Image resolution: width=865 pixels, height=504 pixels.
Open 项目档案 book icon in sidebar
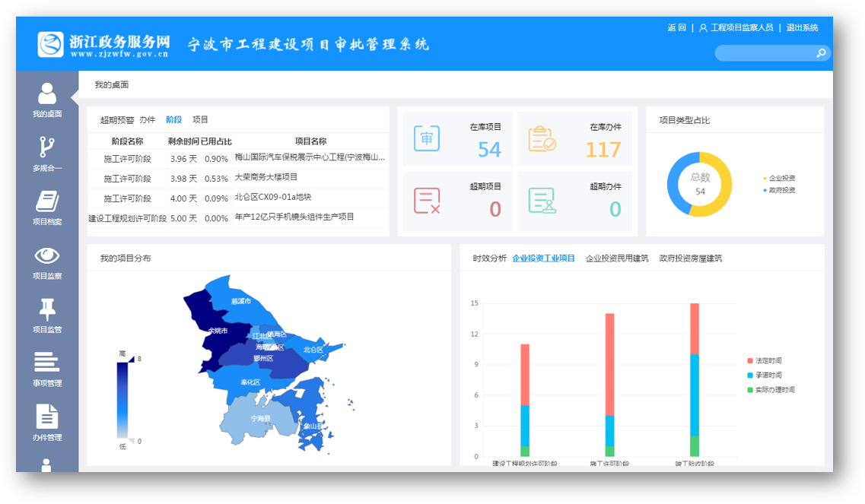[47, 202]
